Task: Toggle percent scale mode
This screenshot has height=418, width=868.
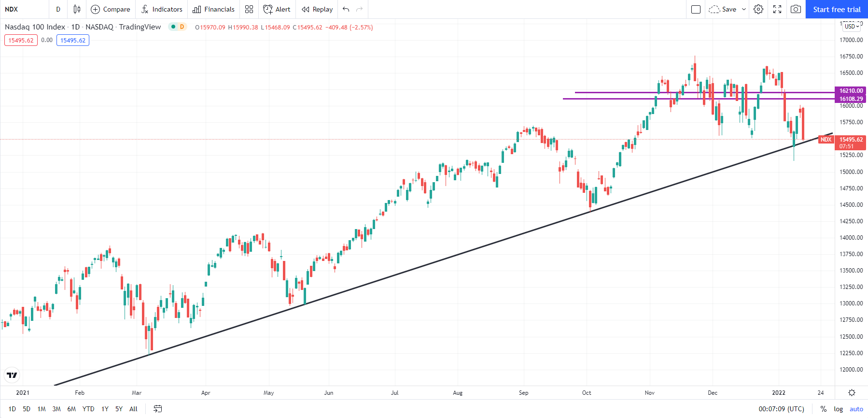Action: (824, 409)
